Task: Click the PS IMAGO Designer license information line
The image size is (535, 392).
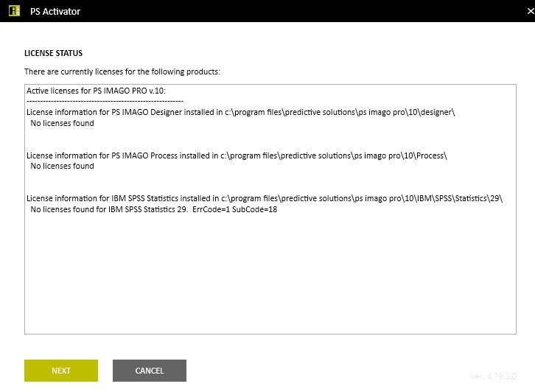Action: pyautogui.click(x=240, y=112)
